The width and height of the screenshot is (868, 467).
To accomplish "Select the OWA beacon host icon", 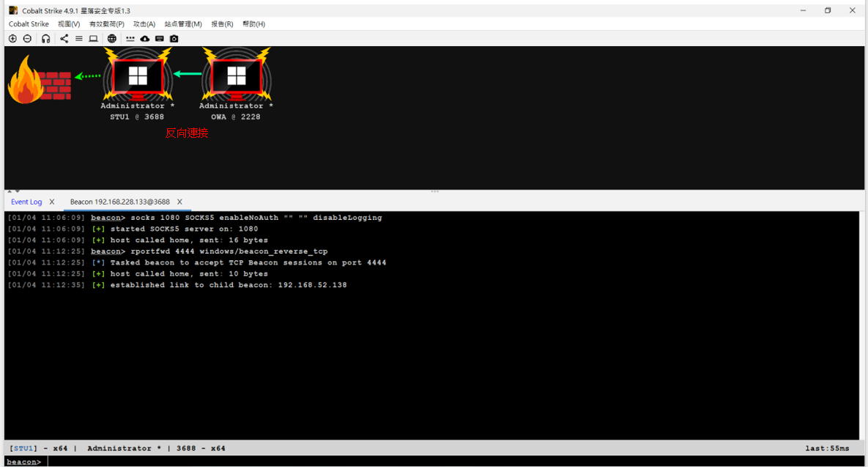I will (237, 73).
